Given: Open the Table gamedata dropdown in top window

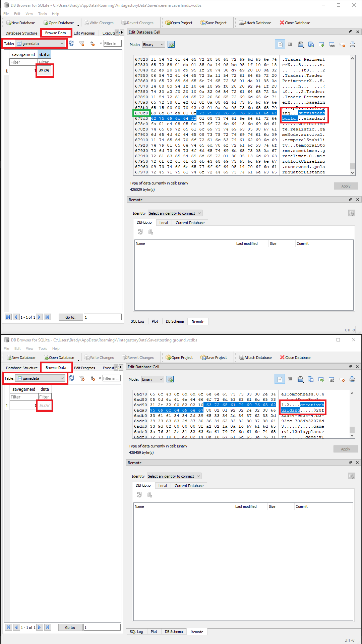Looking at the screenshot, I should coord(40,44).
